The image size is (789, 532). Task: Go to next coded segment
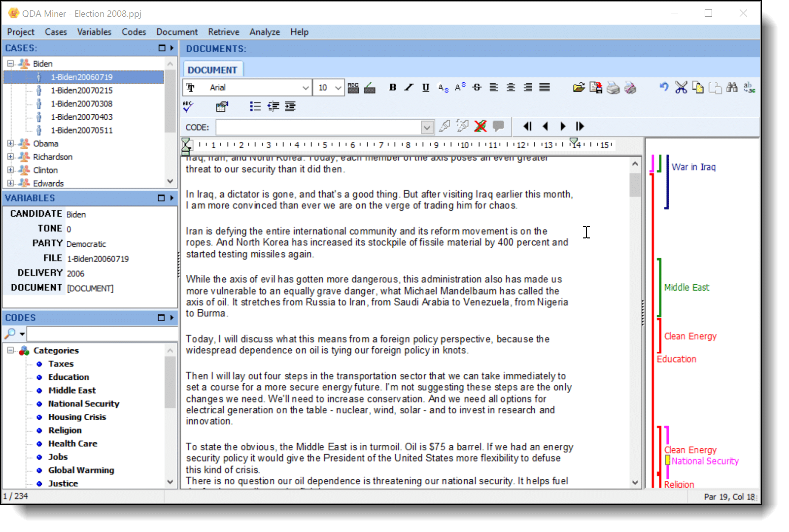563,127
